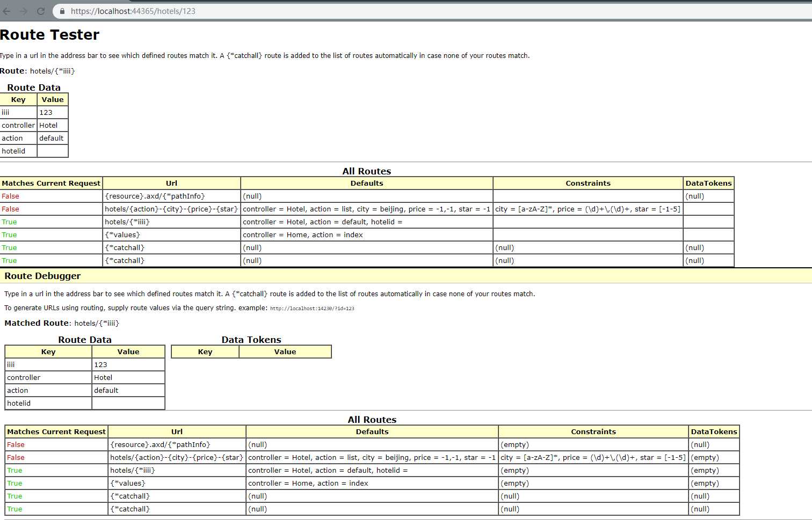The height and width of the screenshot is (520, 812).
Task: Open site info via the padlock icon
Action: [62, 11]
